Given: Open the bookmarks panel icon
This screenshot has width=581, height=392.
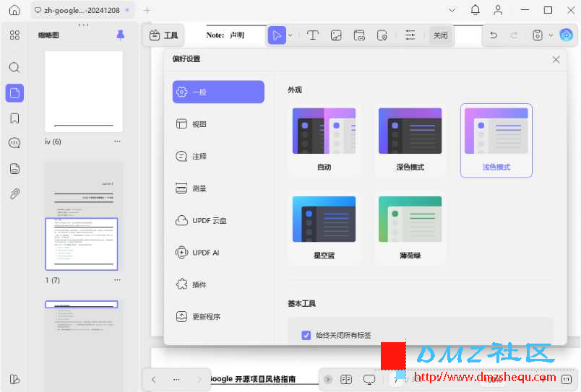Looking at the screenshot, I should tap(14, 118).
